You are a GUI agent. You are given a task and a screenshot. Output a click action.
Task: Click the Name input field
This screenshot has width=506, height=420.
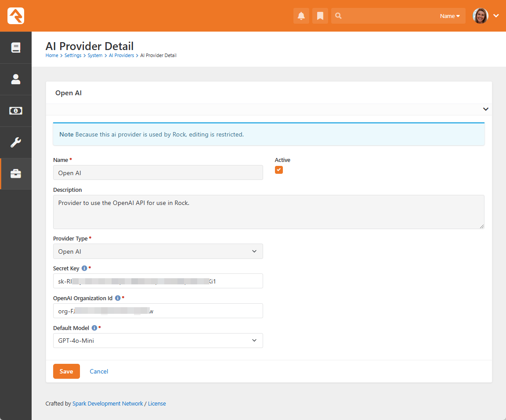tap(158, 173)
